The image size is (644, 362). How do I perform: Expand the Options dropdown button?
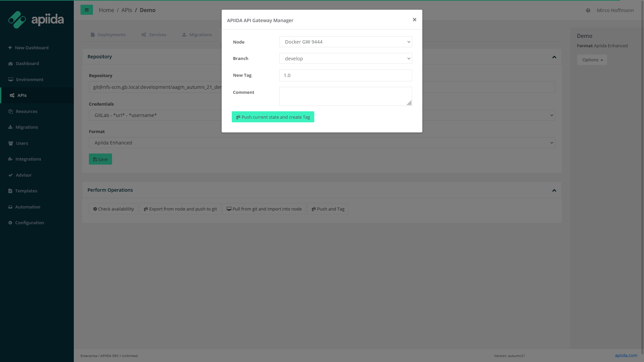click(x=592, y=60)
